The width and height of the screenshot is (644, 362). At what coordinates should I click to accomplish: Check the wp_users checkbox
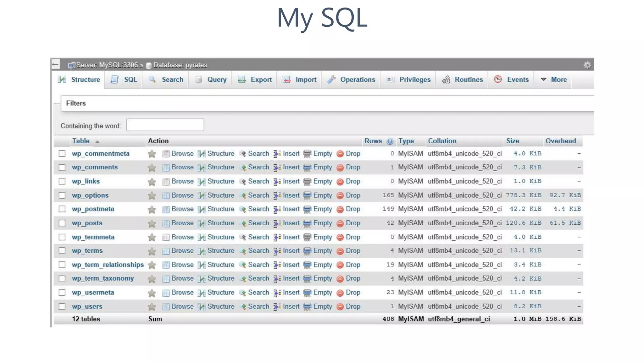point(62,306)
